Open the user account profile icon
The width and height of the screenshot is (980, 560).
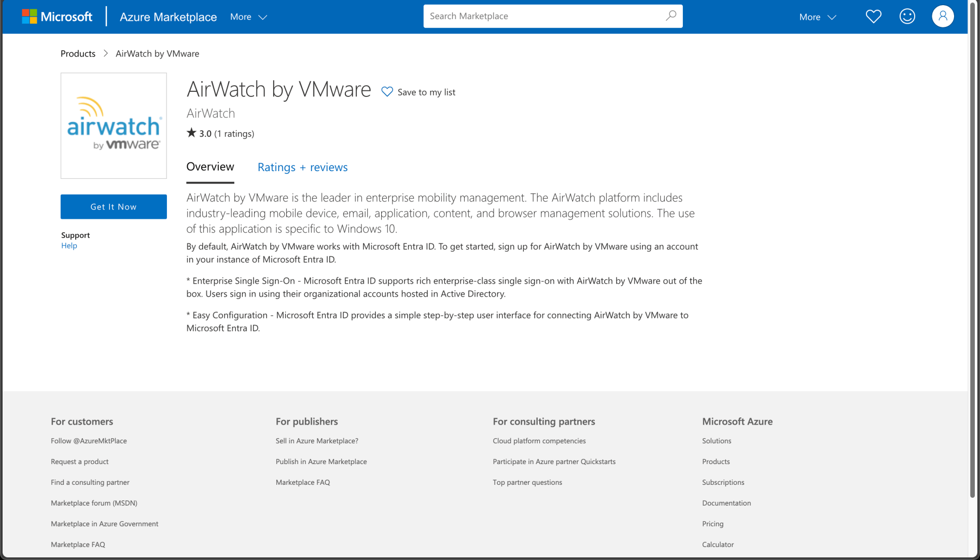(x=942, y=17)
